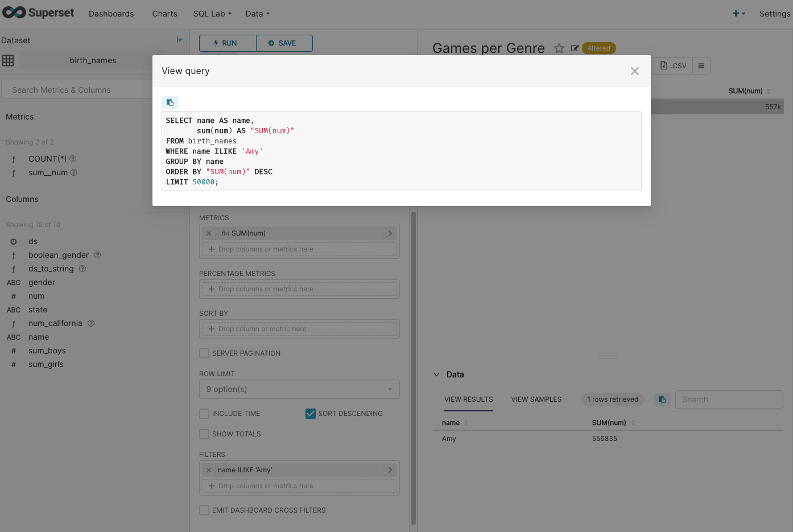
Task: Click the Altered status badge
Action: click(599, 48)
